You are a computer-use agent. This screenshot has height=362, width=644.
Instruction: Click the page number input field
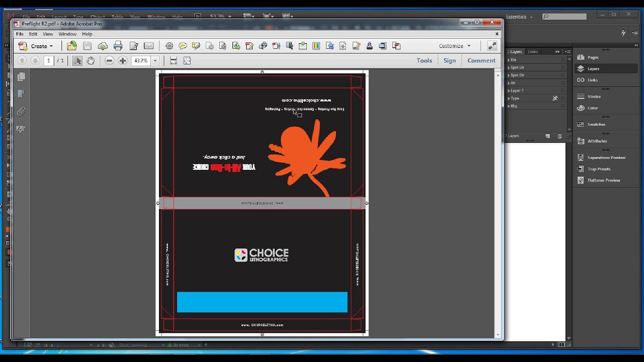click(x=49, y=60)
